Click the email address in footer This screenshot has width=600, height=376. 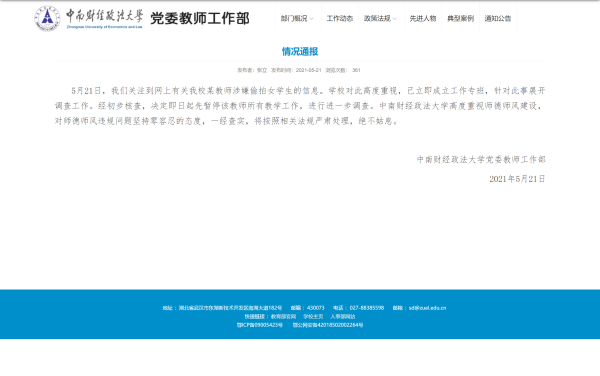coord(427,308)
